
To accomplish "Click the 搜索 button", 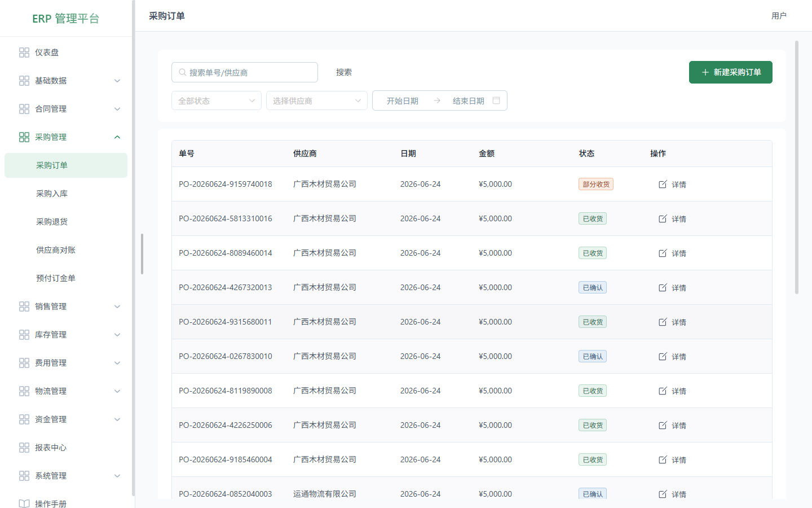I will 344,72.
